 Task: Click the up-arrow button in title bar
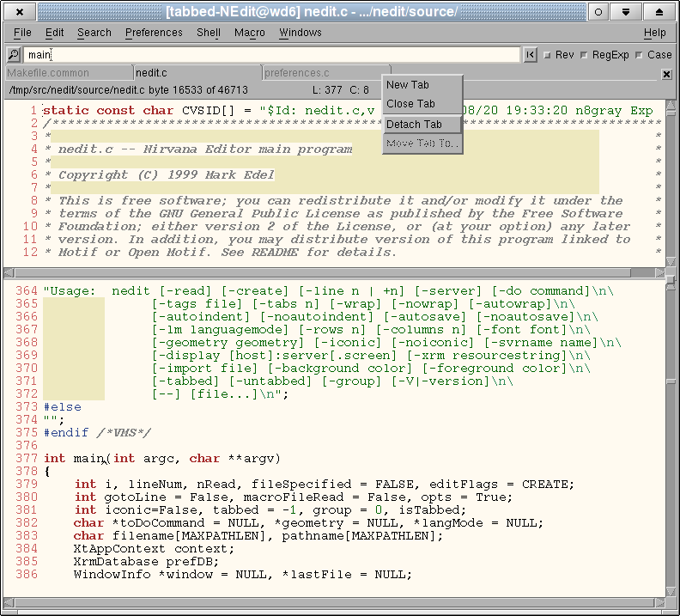659,11
